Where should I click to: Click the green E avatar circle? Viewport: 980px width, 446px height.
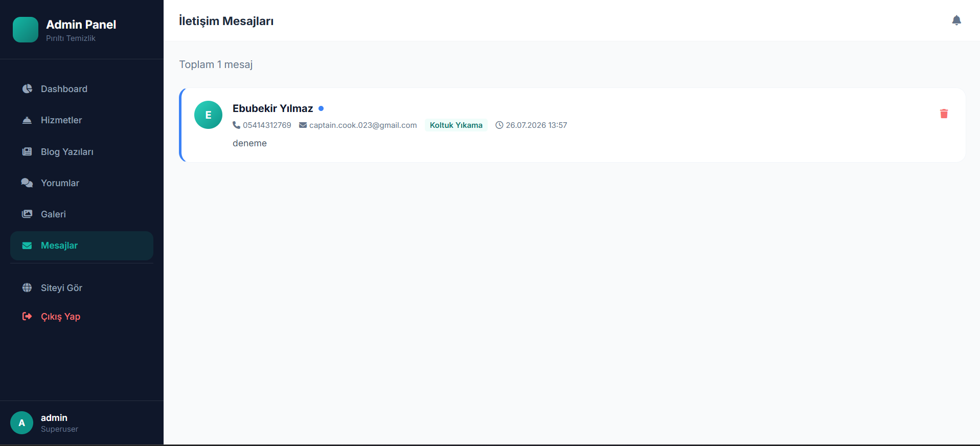(208, 115)
